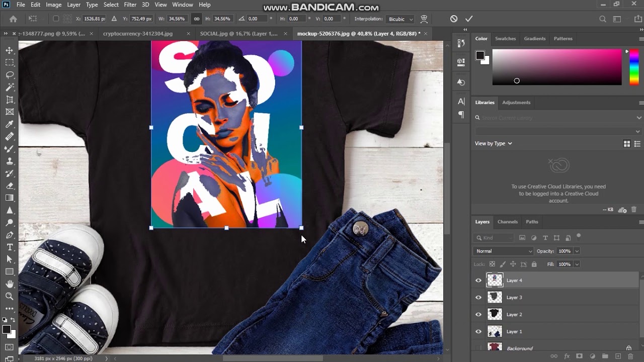Viewport: 644px width, 362px height.
Task: Switch to the SOCIAL.jpg document tab
Action: tap(238, 34)
